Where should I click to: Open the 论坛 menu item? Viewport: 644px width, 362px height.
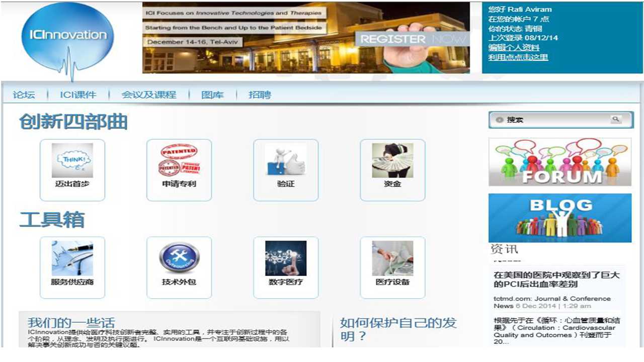click(x=24, y=95)
